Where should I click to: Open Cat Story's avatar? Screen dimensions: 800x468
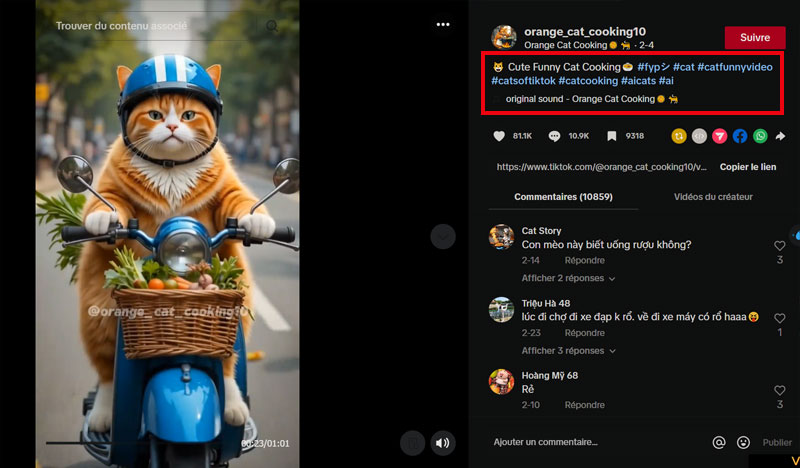502,237
